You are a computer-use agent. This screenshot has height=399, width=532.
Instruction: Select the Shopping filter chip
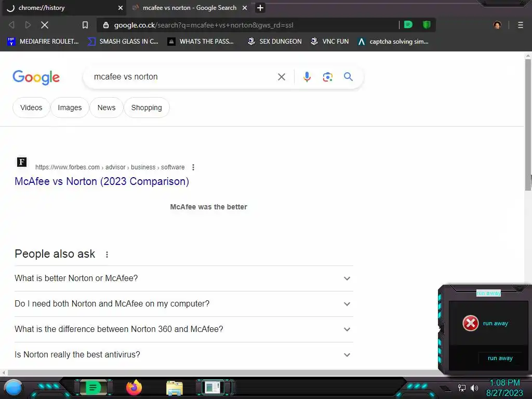tap(147, 108)
